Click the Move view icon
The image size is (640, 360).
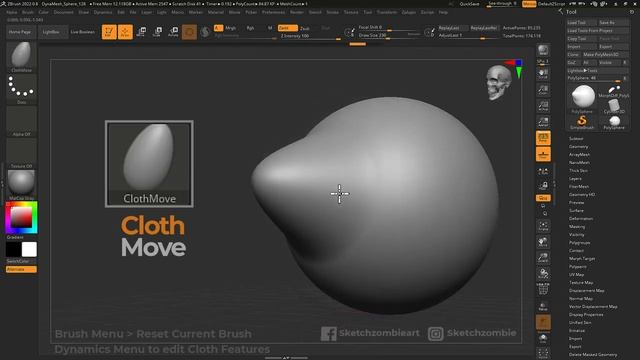[543, 242]
